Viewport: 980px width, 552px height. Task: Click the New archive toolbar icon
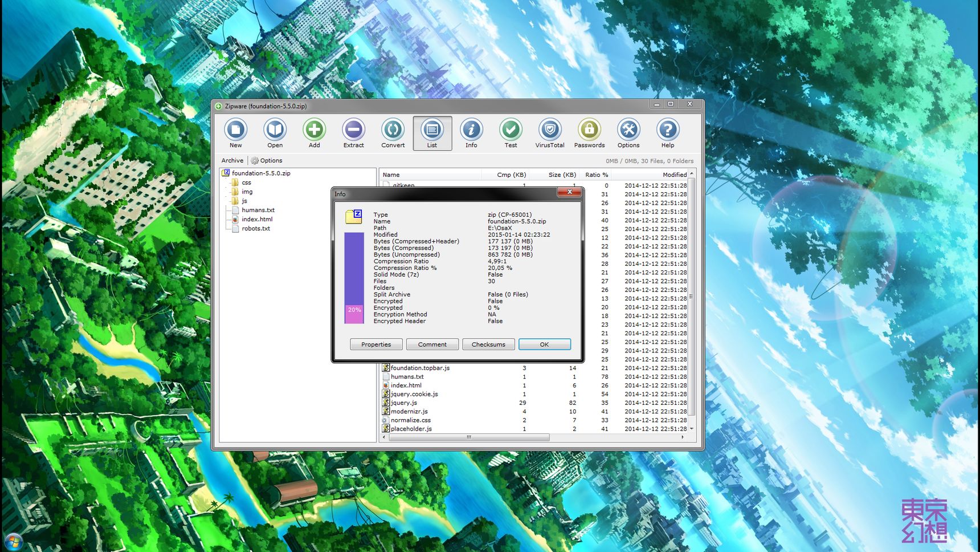click(x=235, y=130)
